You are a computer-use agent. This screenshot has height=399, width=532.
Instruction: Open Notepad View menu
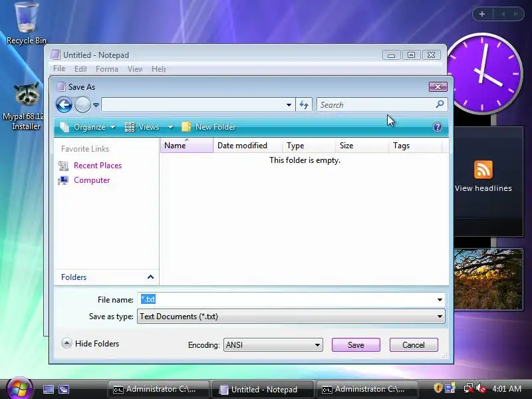(135, 69)
